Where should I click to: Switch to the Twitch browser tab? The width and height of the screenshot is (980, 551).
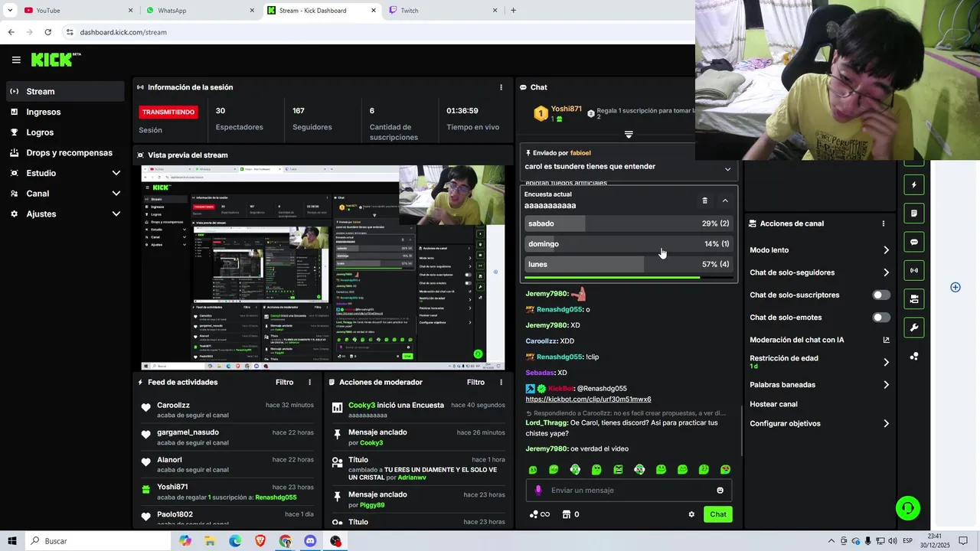(443, 10)
